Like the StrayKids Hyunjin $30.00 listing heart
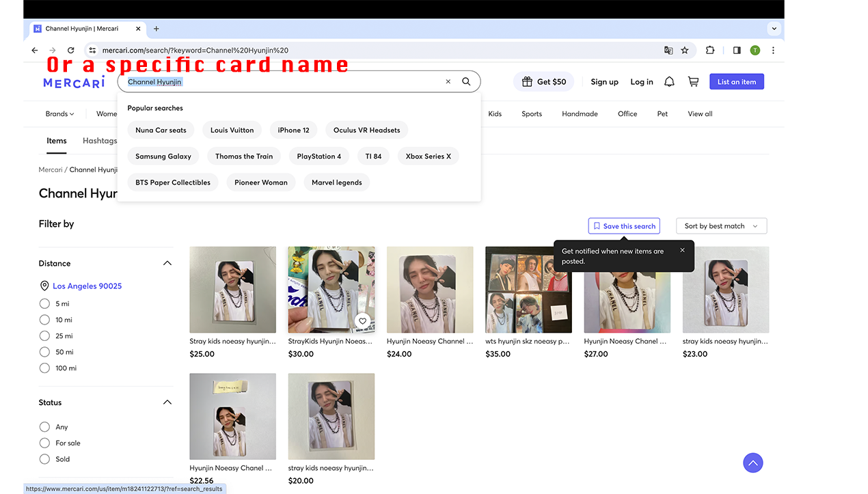The width and height of the screenshot is (868, 494). click(x=362, y=320)
